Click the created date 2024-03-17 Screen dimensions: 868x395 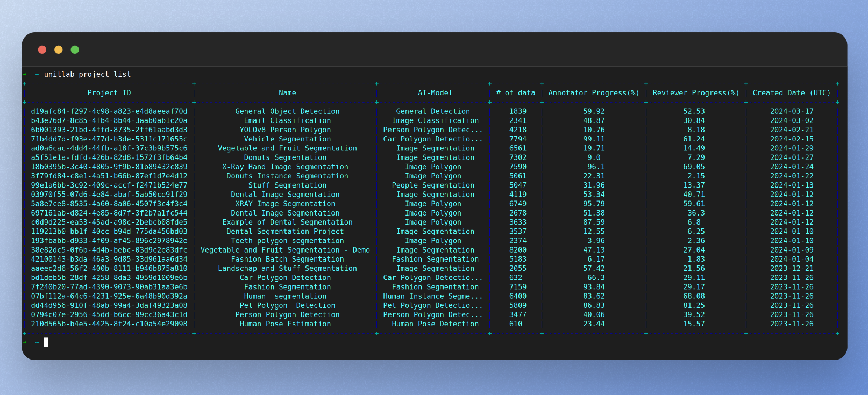click(x=792, y=112)
